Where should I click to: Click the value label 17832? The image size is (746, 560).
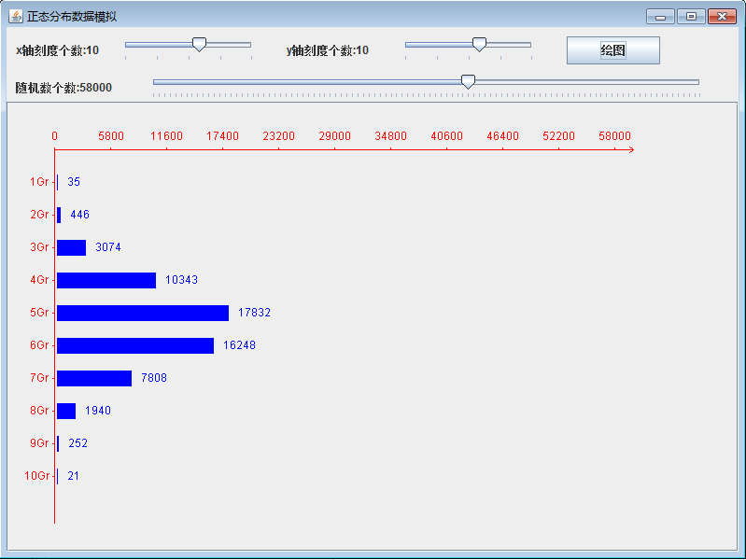pos(254,313)
